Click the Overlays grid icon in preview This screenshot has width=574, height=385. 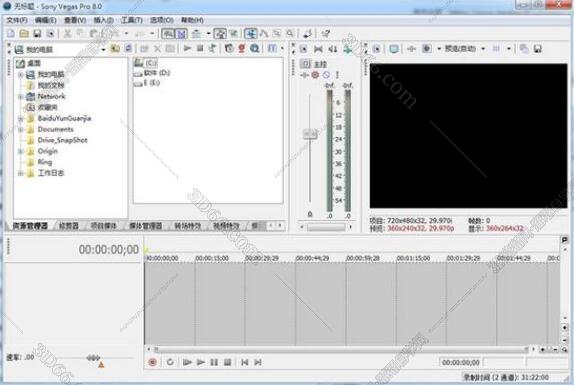click(x=496, y=48)
